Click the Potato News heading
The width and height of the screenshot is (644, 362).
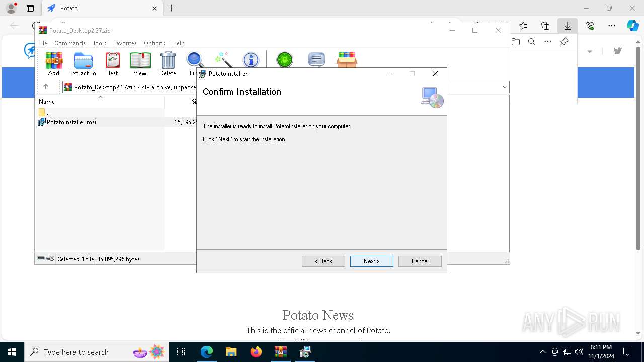point(318,315)
